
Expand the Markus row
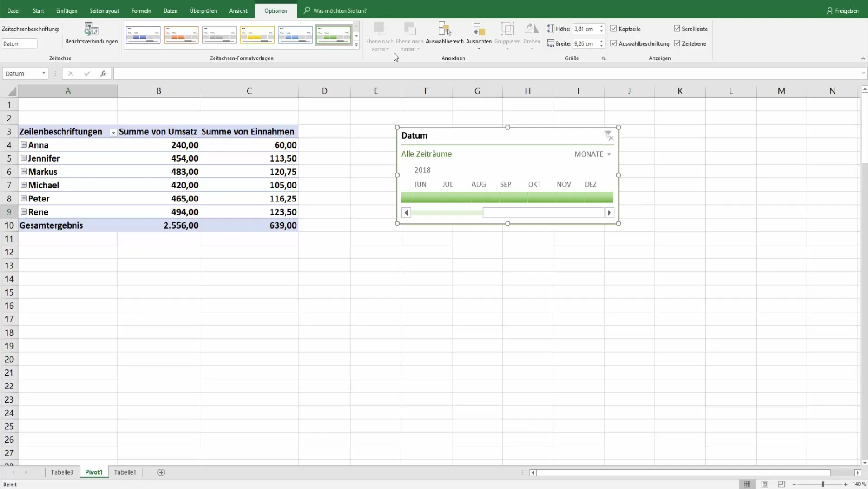tap(24, 172)
